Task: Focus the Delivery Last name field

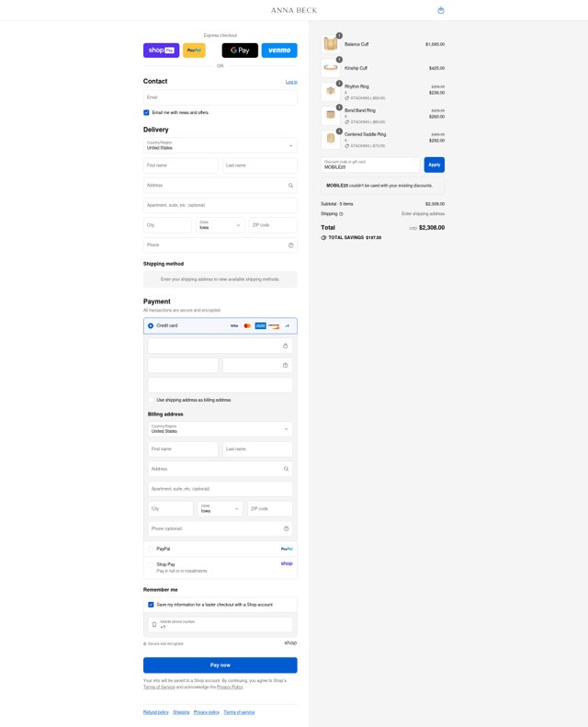Action: point(260,165)
